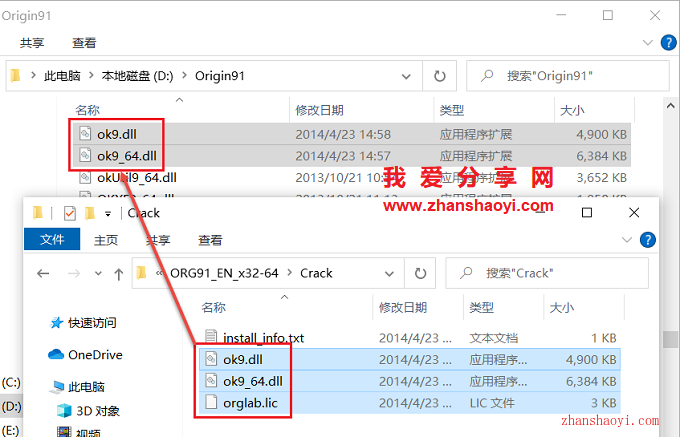Click the search magnifier in Origin91 search box

click(487, 75)
